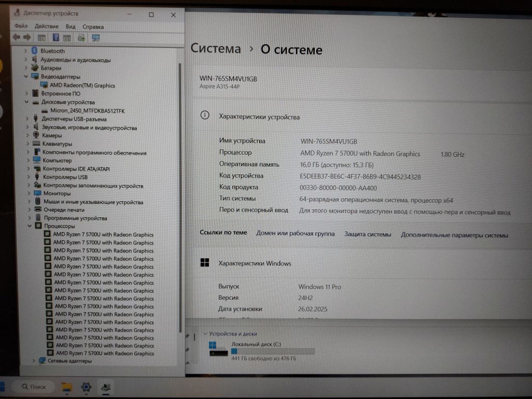This screenshot has height=399, width=532.
Task: Click the update driver toolbar icon
Action: pos(81,37)
